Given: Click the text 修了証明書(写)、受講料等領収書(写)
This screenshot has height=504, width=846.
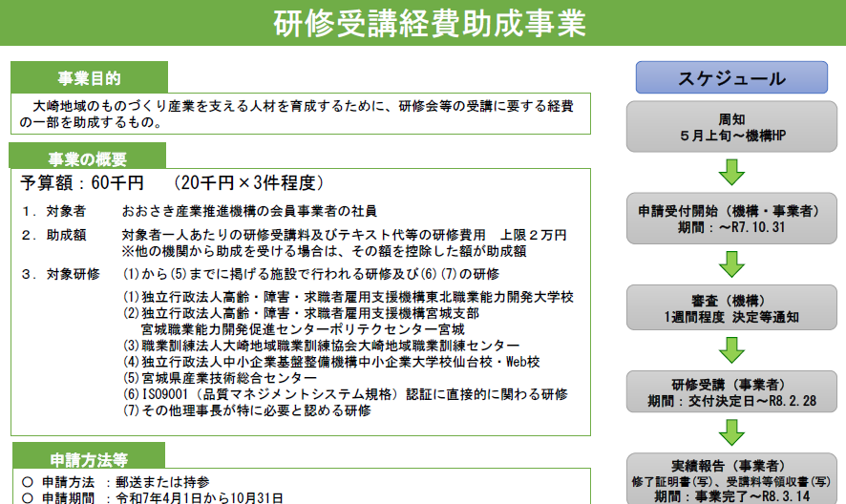Looking at the screenshot, I should pyautogui.click(x=731, y=481).
